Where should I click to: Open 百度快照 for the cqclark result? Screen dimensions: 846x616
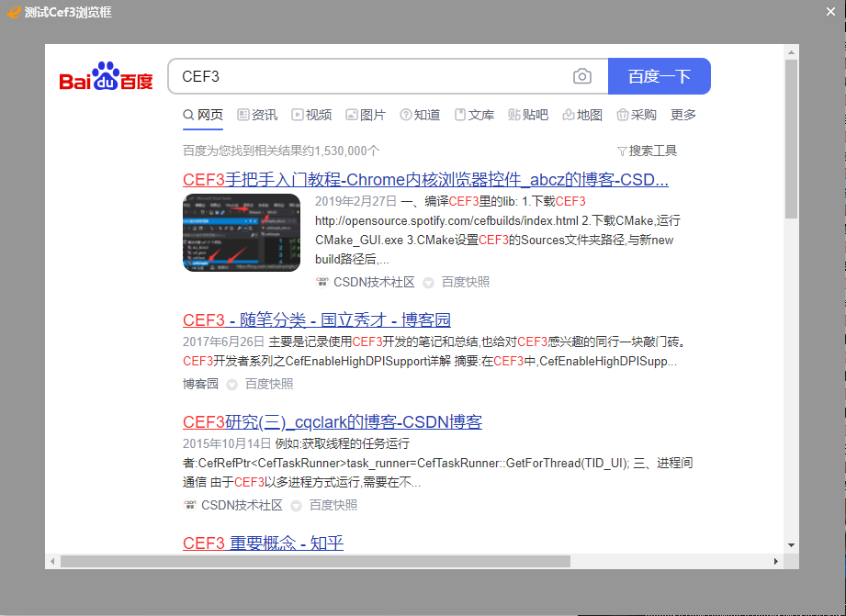pos(333,506)
